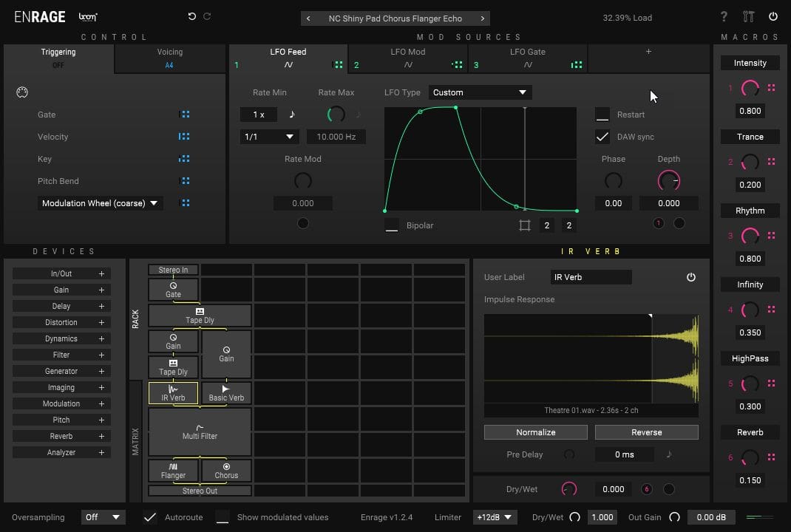The image size is (791, 532).
Task: Toggle the Bipolar checkbox
Action: point(392,225)
